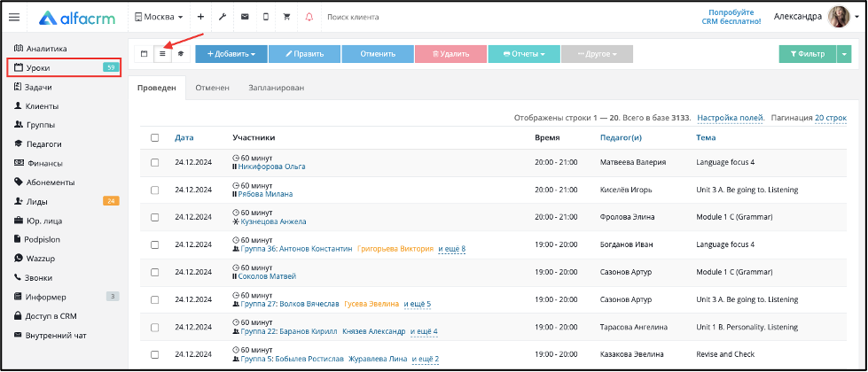Viewport: 868px width, 372px height.
Task: Check the row for Никифорова Ольга
Action: tap(155, 162)
